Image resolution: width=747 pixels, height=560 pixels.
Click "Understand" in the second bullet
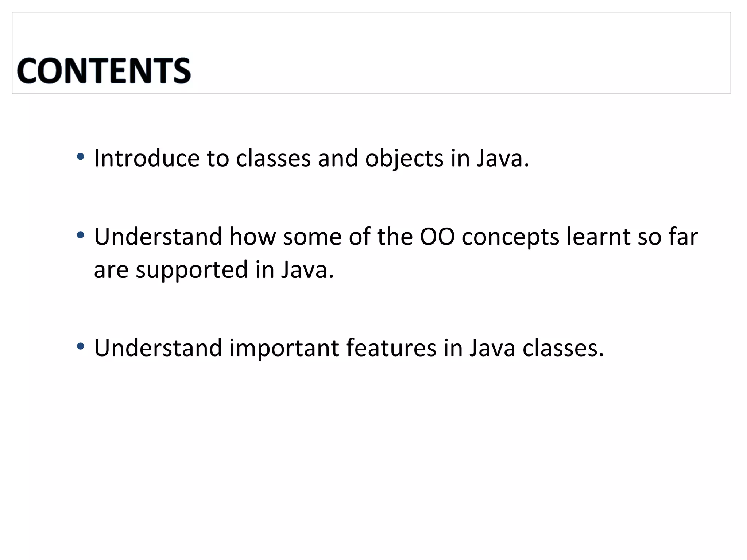tap(158, 237)
